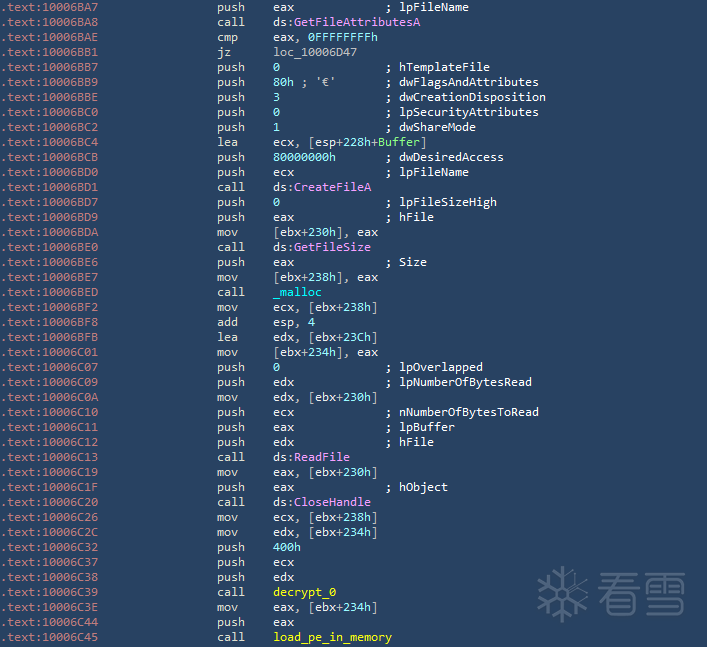Select the add esp, 4 instruction

[x=266, y=322]
